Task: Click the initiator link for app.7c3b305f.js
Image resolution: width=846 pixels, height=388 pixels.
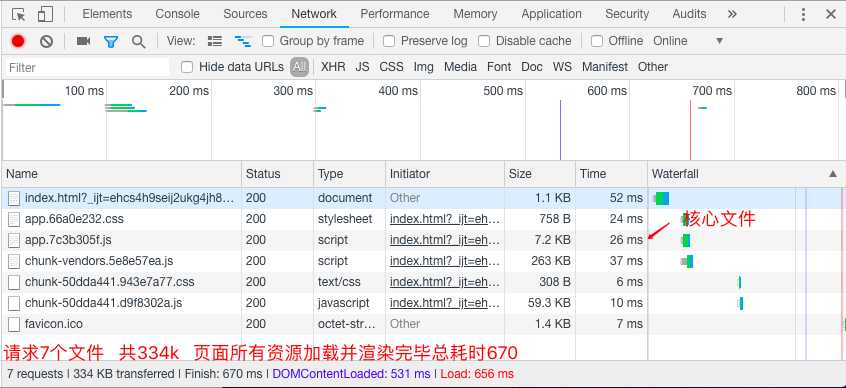Action: pos(445,240)
